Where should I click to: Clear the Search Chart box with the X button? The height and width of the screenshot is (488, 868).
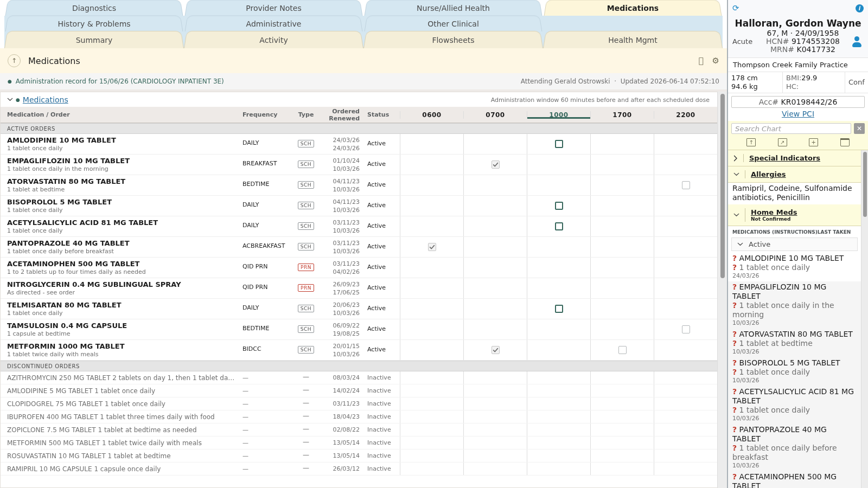click(x=859, y=129)
